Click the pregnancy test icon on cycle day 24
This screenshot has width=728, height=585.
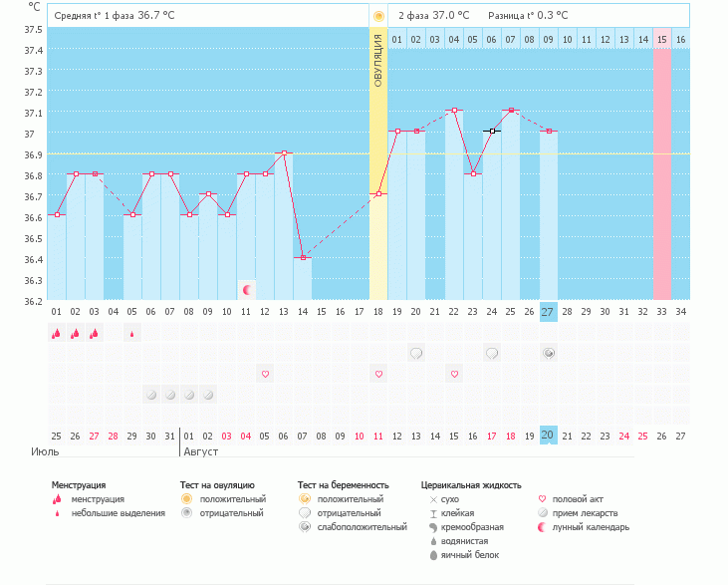pos(492,353)
